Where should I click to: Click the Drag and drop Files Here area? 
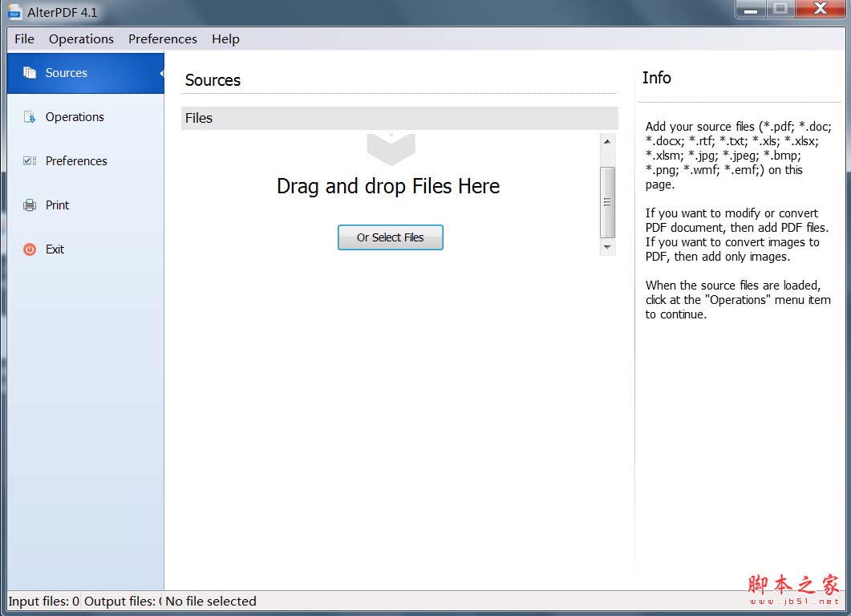point(388,186)
